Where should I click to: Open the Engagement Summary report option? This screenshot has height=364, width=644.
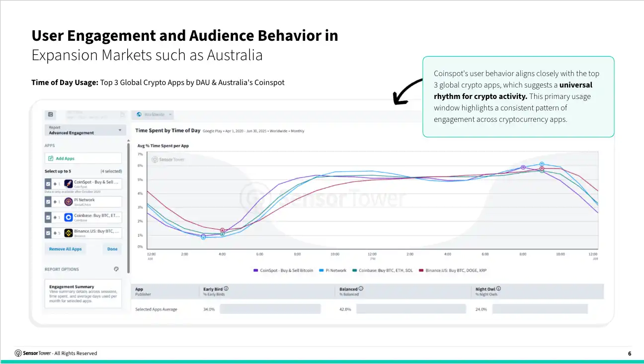tap(83, 294)
